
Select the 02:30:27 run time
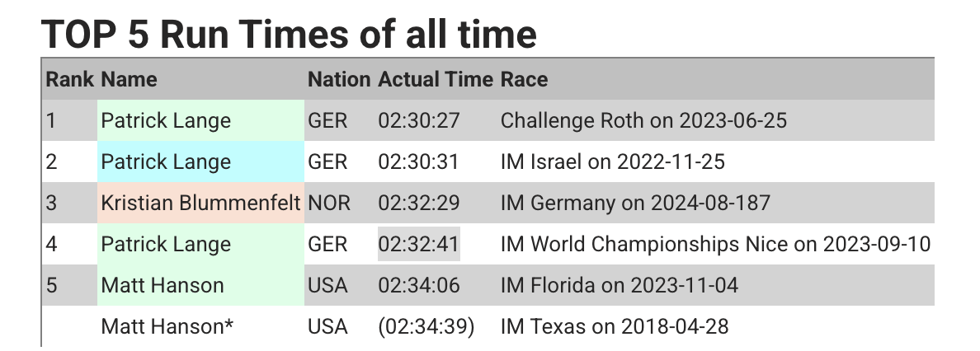(x=418, y=121)
